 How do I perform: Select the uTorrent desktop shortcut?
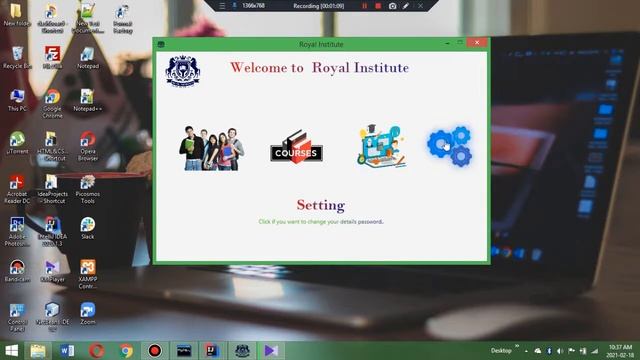click(x=17, y=143)
